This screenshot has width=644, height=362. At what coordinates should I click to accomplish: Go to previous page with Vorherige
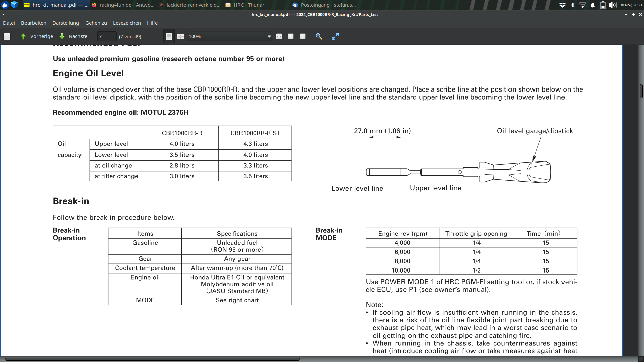37,36
